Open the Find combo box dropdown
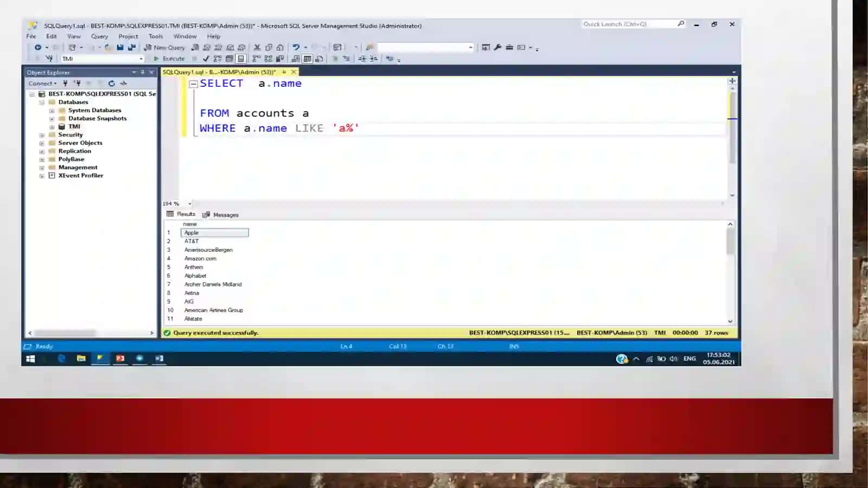Image resolution: width=868 pixels, height=488 pixels. click(x=470, y=48)
